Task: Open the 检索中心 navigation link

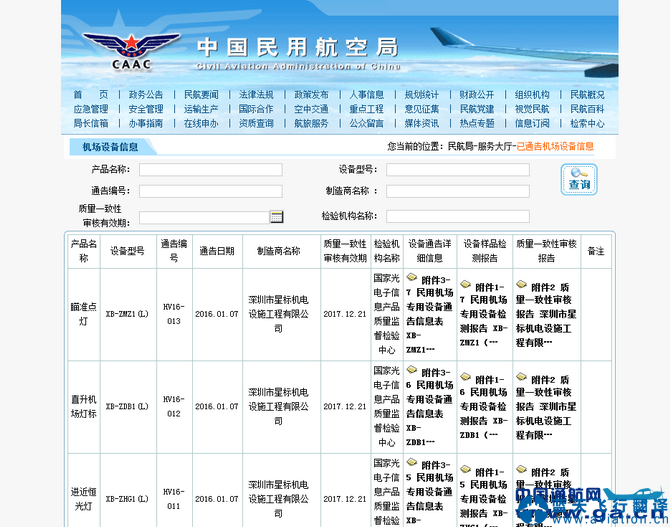Action: pyautogui.click(x=587, y=124)
